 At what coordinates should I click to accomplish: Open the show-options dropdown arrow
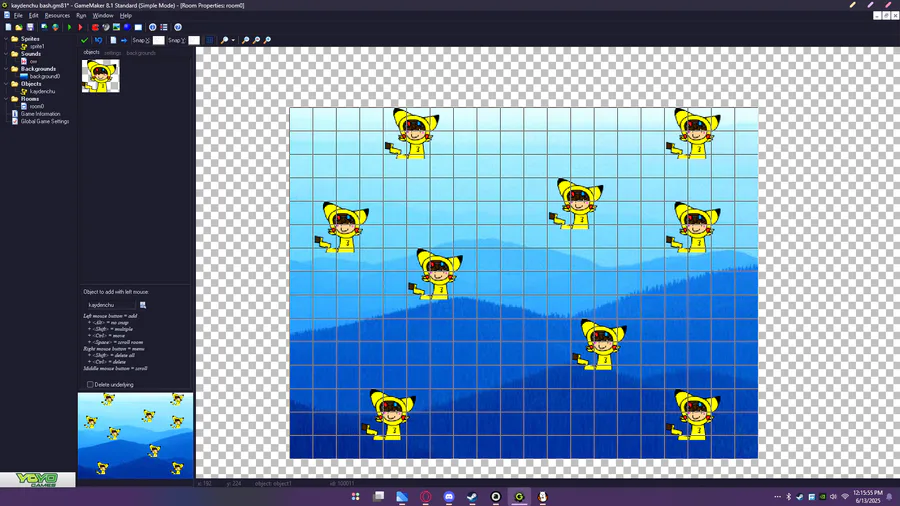(232, 40)
